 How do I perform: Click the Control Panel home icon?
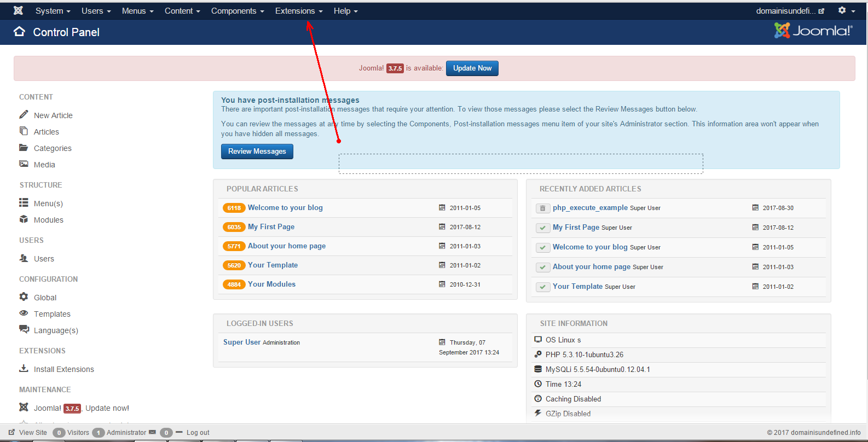[x=19, y=31]
